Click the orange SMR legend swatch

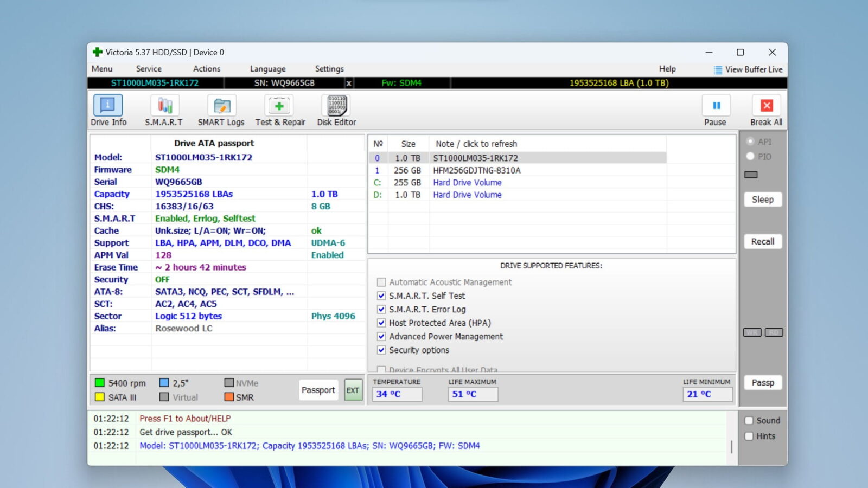pos(229,397)
